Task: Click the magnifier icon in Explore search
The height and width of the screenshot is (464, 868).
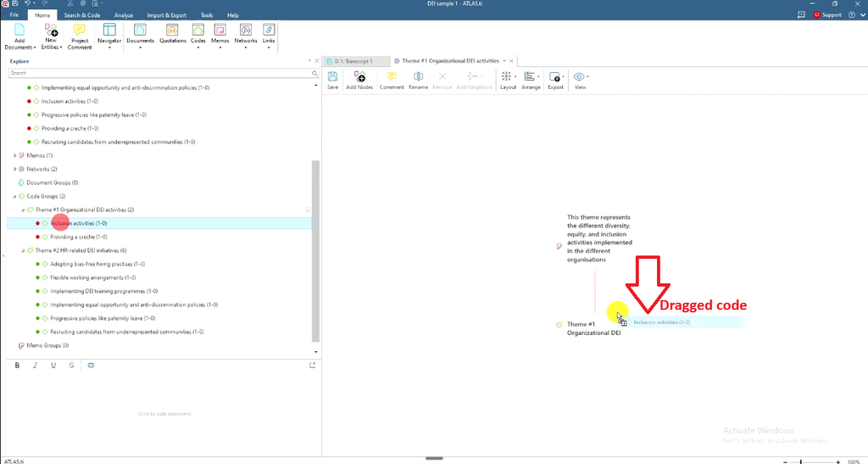Action: (x=314, y=73)
